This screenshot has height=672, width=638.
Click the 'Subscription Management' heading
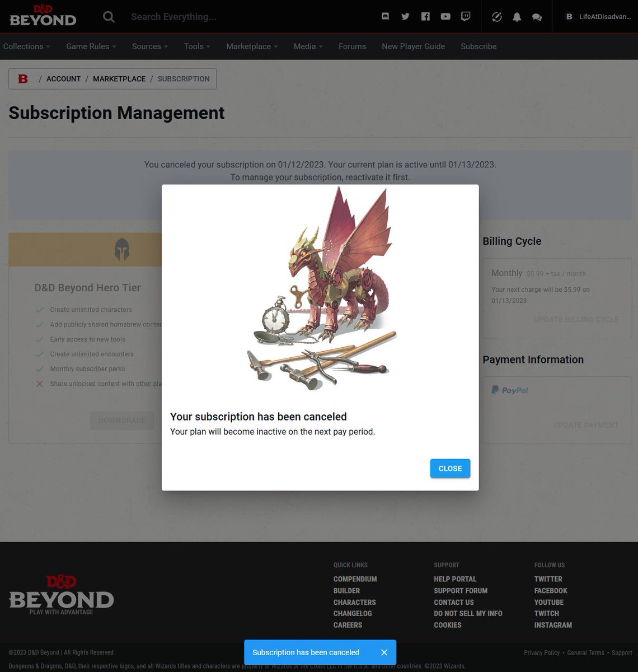(x=116, y=113)
